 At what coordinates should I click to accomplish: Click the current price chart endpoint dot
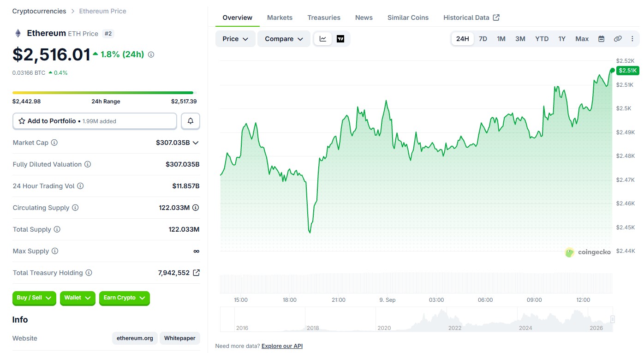[x=613, y=71]
